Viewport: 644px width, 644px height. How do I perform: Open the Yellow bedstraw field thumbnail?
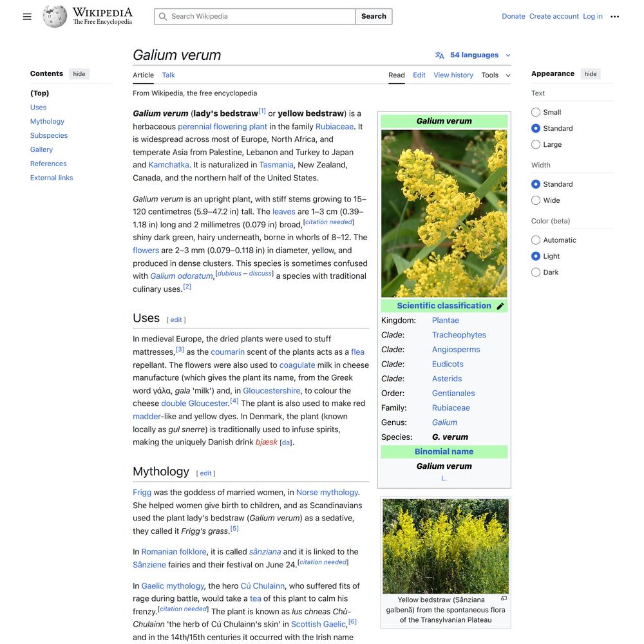point(446,546)
